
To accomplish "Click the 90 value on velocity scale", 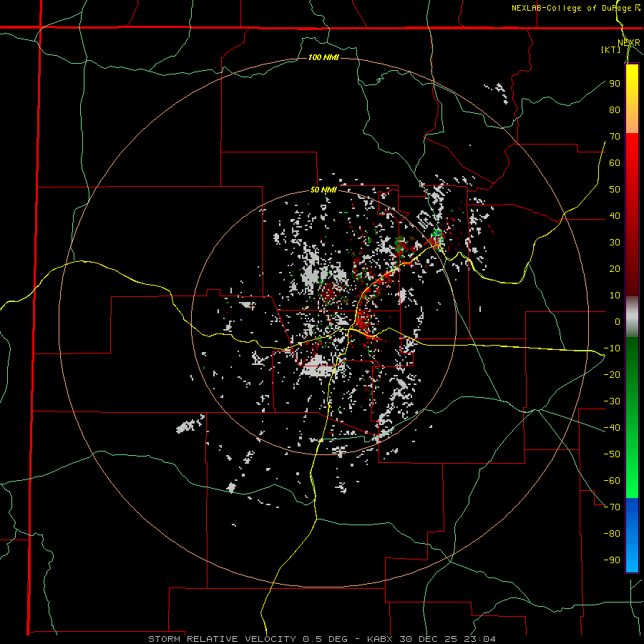I will pyautogui.click(x=615, y=84).
